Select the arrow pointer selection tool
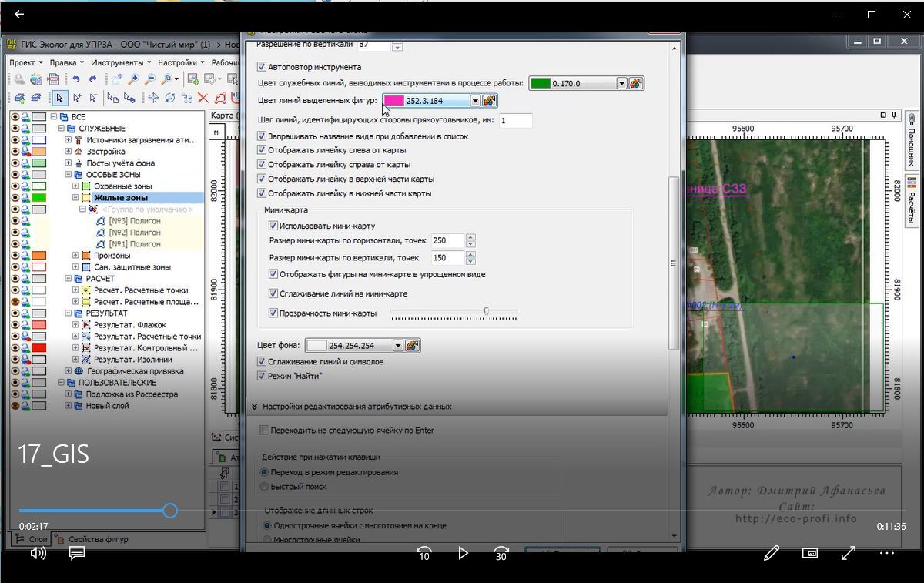 coord(59,98)
